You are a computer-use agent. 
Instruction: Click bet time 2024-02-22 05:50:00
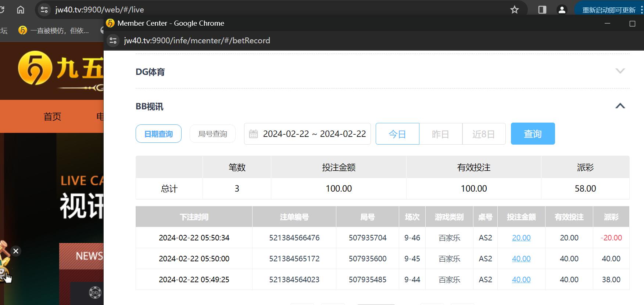(194, 258)
